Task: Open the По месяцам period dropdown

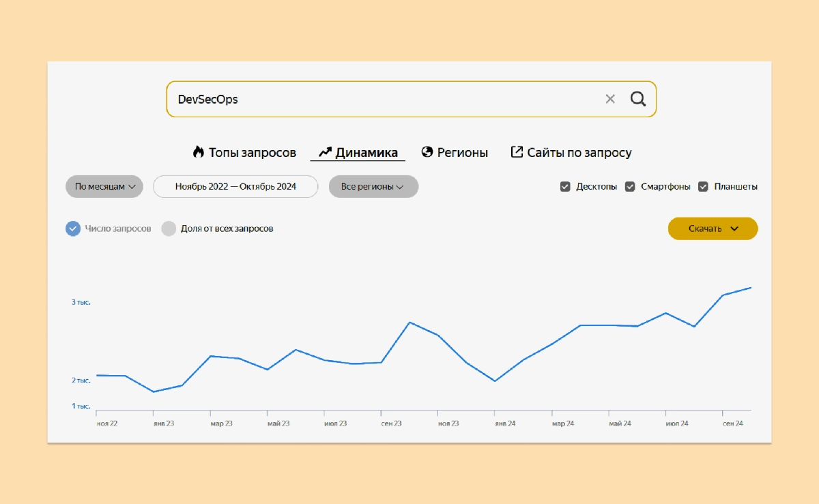Action: (104, 187)
